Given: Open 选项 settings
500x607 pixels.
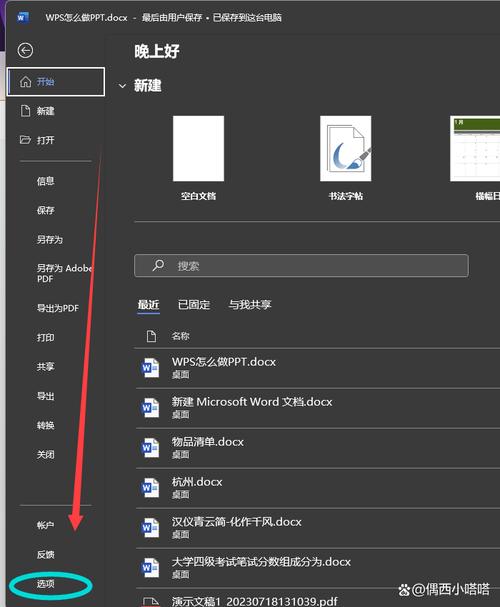Looking at the screenshot, I should (x=46, y=584).
